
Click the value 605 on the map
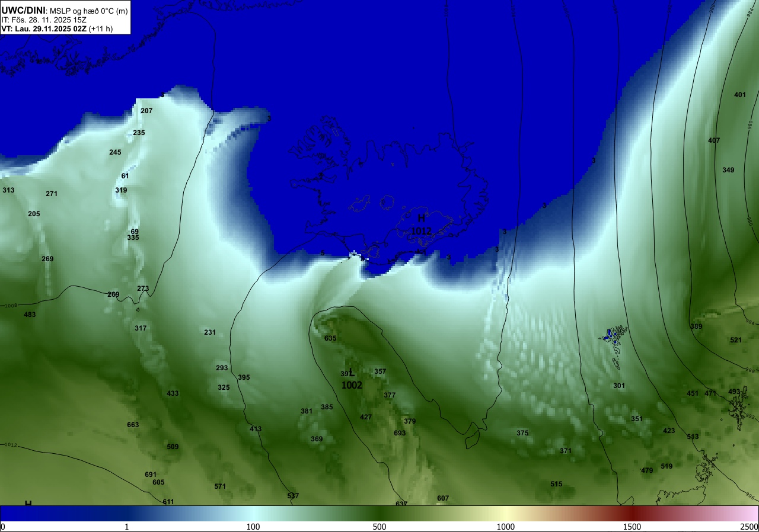tap(158, 482)
